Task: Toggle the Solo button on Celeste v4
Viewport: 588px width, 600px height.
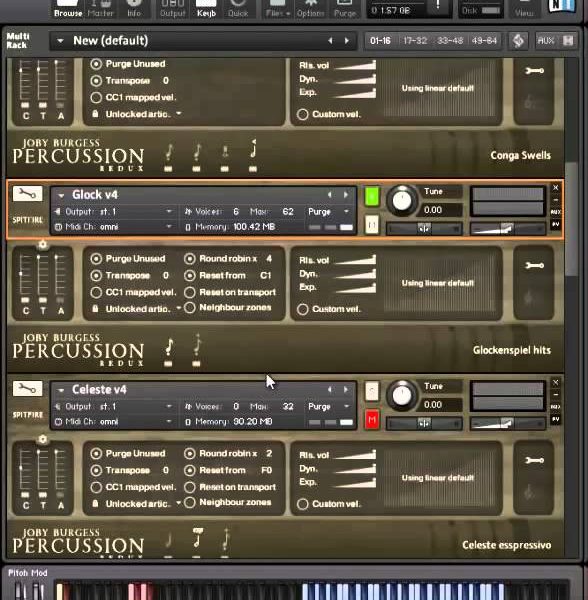Action: click(372, 391)
